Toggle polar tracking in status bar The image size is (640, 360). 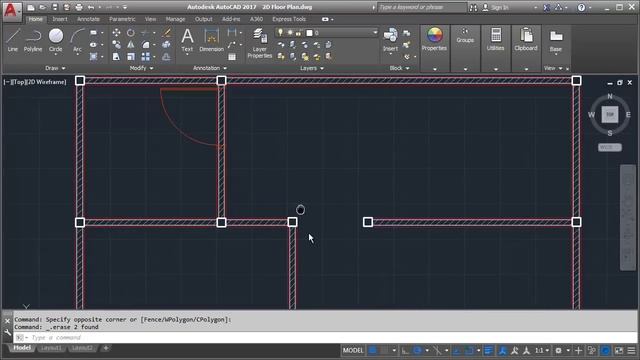pyautogui.click(x=417, y=350)
